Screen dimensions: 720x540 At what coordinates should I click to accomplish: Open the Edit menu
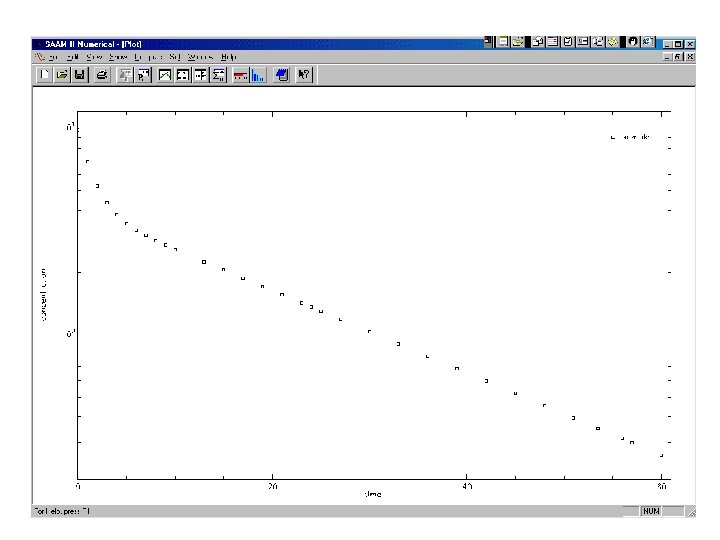(x=73, y=57)
